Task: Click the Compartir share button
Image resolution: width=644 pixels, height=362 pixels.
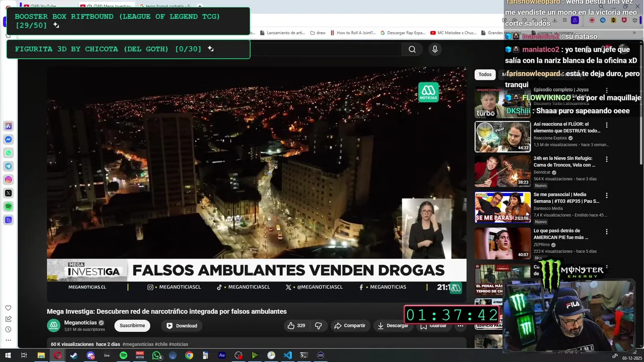Action: pyautogui.click(x=350, y=326)
